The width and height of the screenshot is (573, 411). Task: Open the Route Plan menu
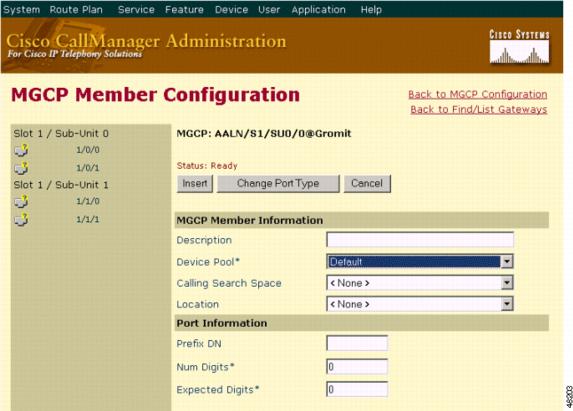point(76,9)
